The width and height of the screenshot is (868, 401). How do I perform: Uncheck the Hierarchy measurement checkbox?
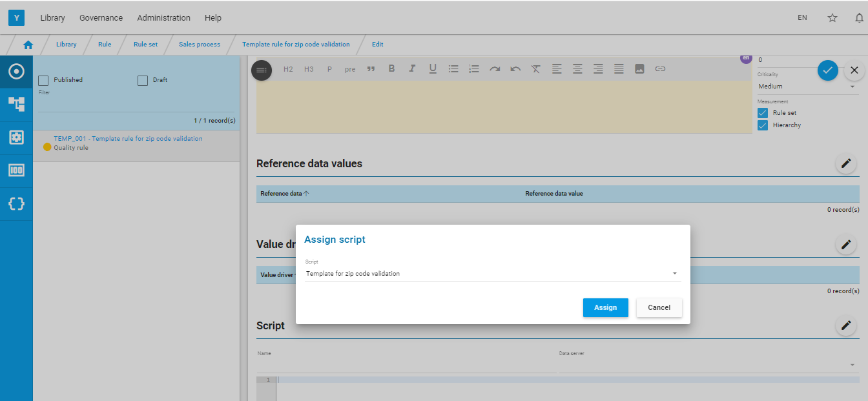[763, 125]
